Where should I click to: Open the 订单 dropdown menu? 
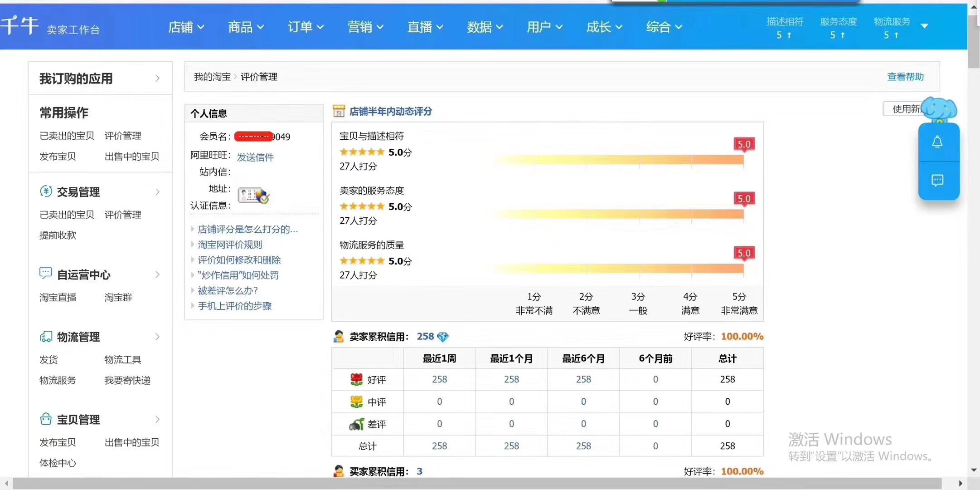click(306, 27)
